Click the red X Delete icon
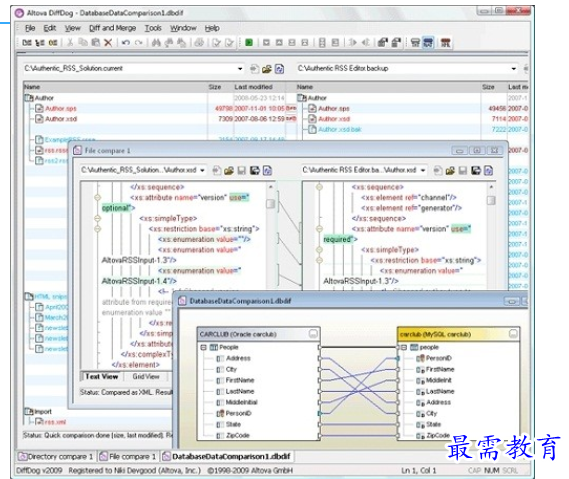Viewport: 569px width, 479px height. (x=108, y=43)
